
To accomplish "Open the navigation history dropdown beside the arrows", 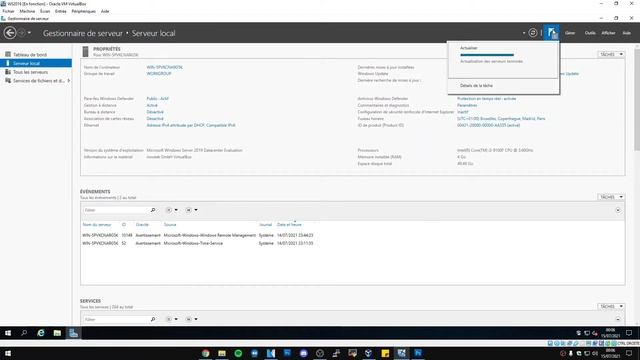I will click(29, 33).
